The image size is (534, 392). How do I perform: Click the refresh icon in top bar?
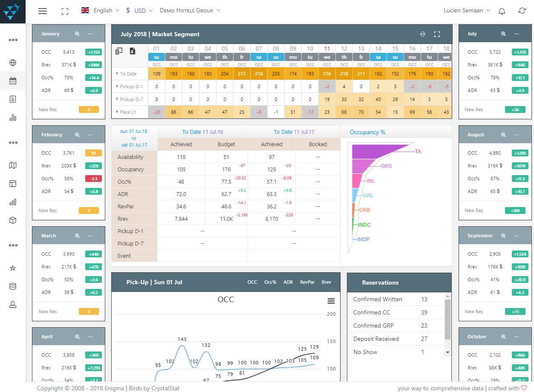522,11
